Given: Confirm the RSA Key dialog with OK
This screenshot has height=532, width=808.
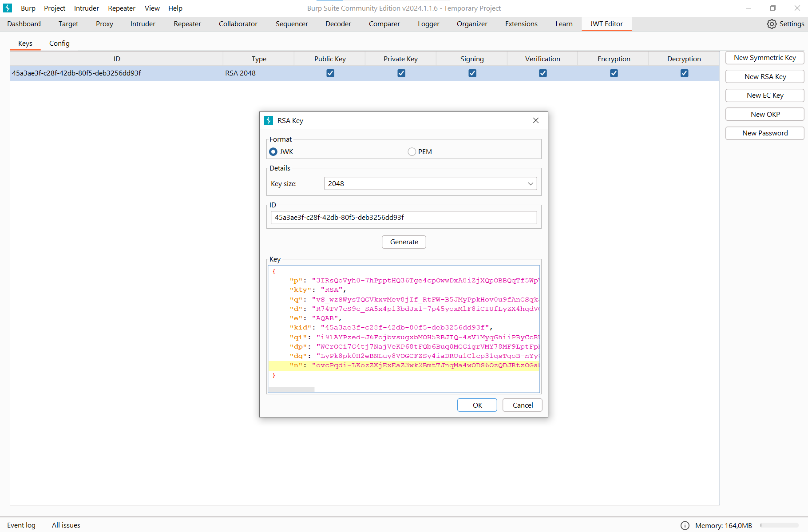Looking at the screenshot, I should click(x=477, y=405).
